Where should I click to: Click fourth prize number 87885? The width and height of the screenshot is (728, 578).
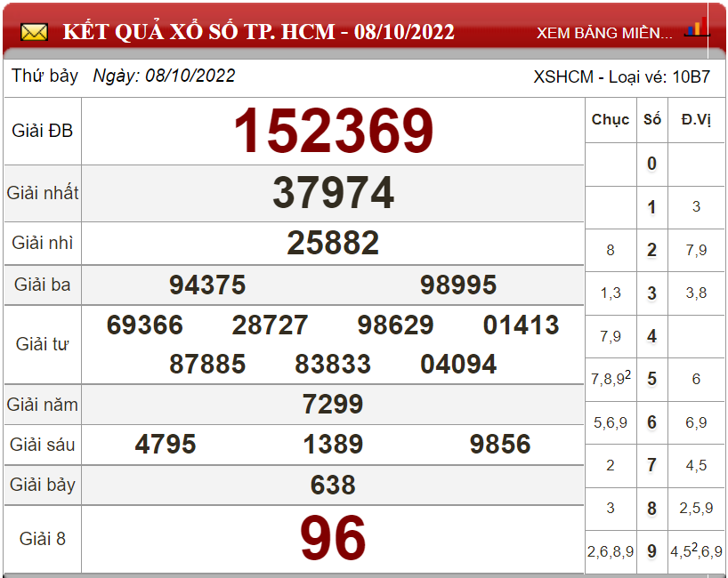(207, 365)
